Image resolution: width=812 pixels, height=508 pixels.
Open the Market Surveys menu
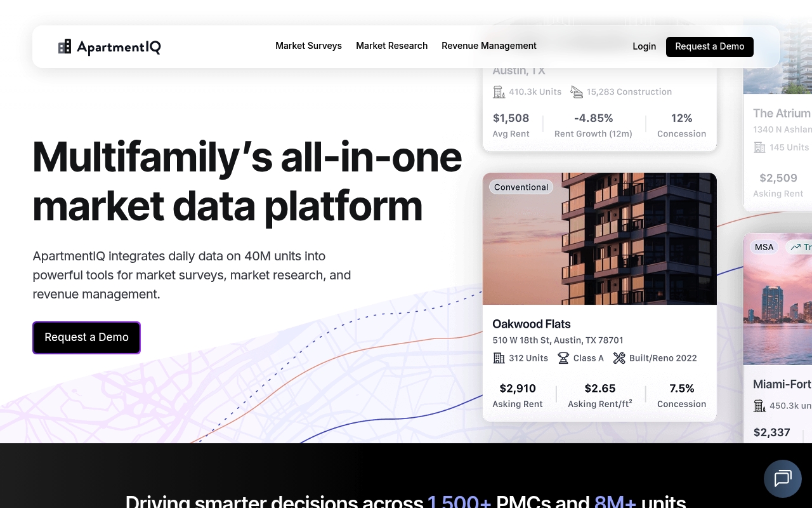pos(308,46)
